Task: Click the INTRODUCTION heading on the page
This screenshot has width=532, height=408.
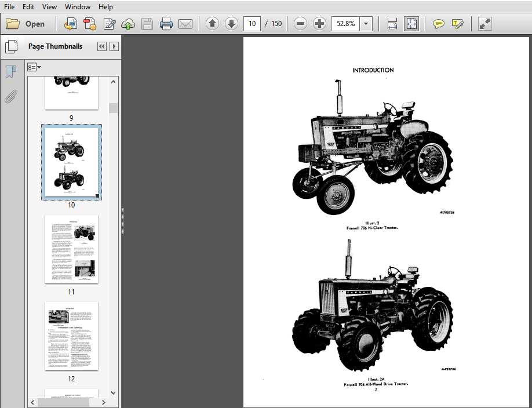Action: pyautogui.click(x=373, y=70)
